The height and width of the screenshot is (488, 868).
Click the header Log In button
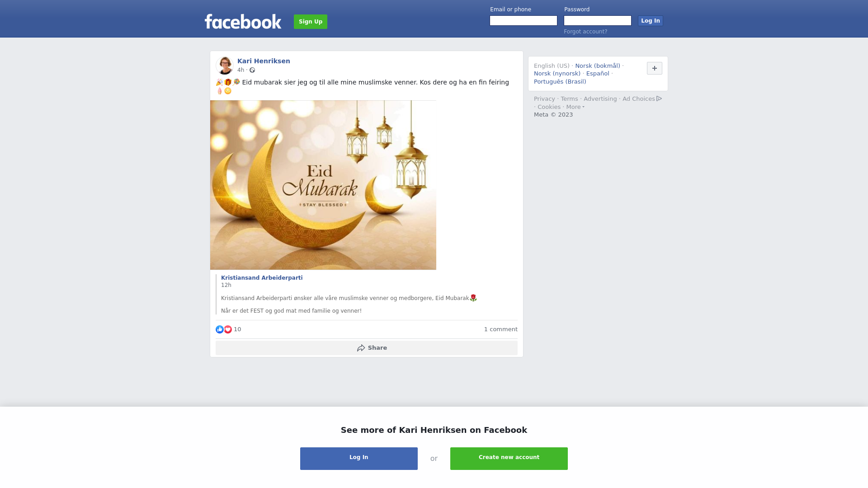(651, 21)
